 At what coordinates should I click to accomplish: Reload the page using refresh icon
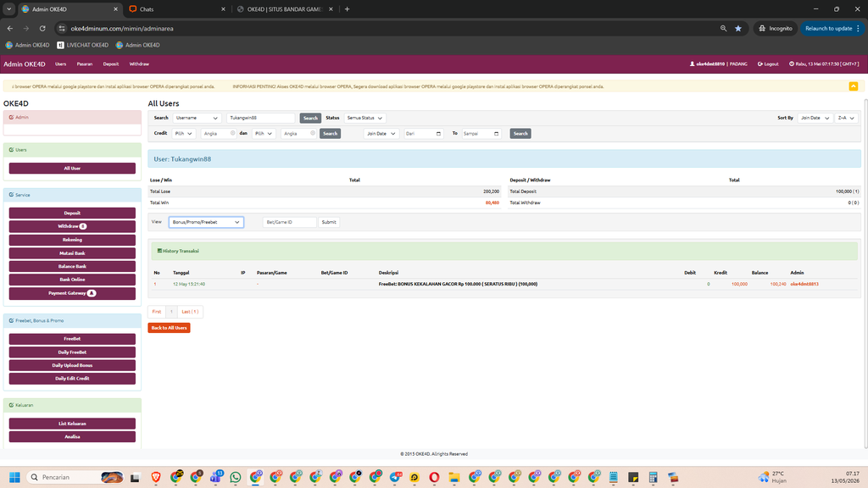[42, 28]
